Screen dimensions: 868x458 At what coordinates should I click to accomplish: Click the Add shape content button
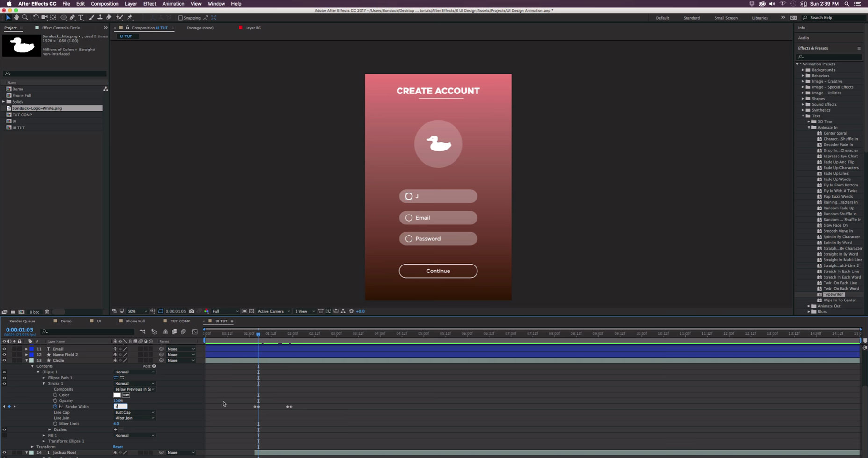tap(154, 366)
